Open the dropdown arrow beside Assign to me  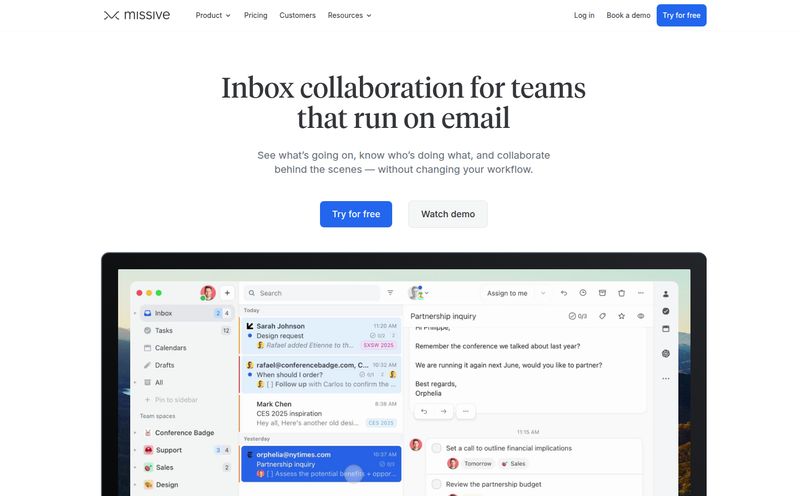click(x=543, y=293)
